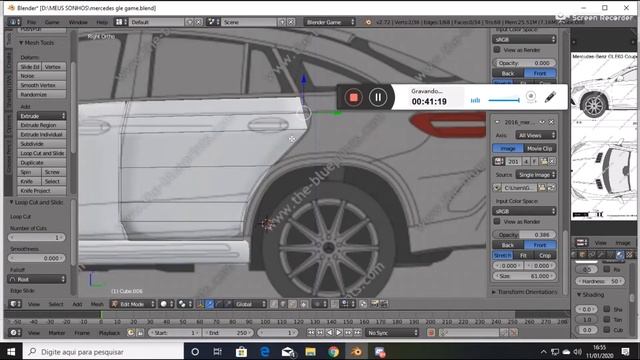Open the Axis All Views dropdown
640x360 pixels.
[536, 135]
